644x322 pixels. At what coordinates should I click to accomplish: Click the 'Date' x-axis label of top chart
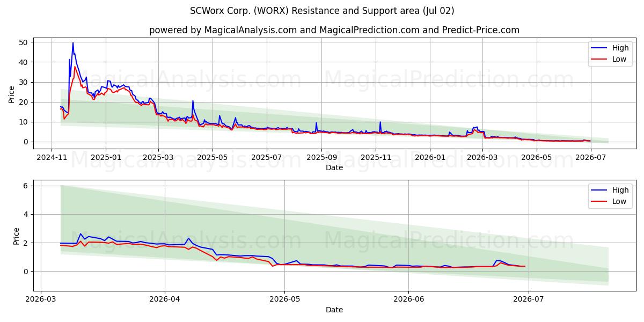pos(334,167)
